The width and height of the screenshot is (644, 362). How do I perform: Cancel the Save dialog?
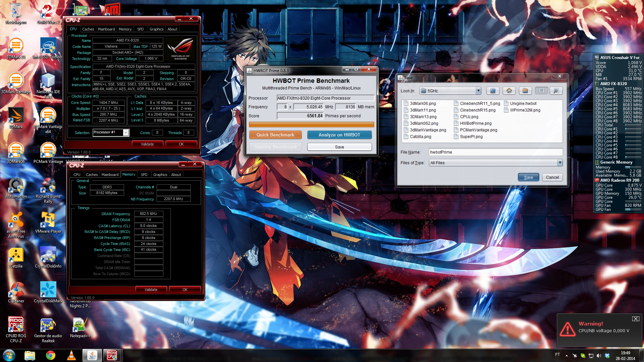tap(552, 178)
